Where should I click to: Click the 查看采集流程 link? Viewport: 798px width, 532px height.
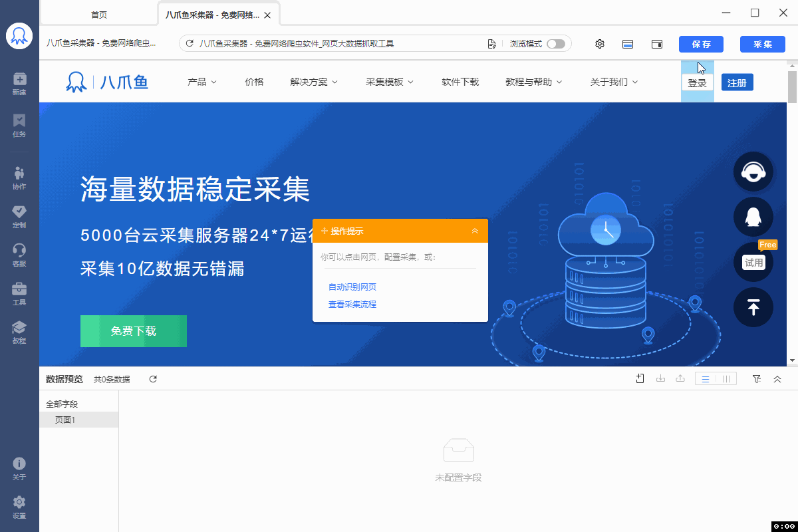[x=352, y=305]
